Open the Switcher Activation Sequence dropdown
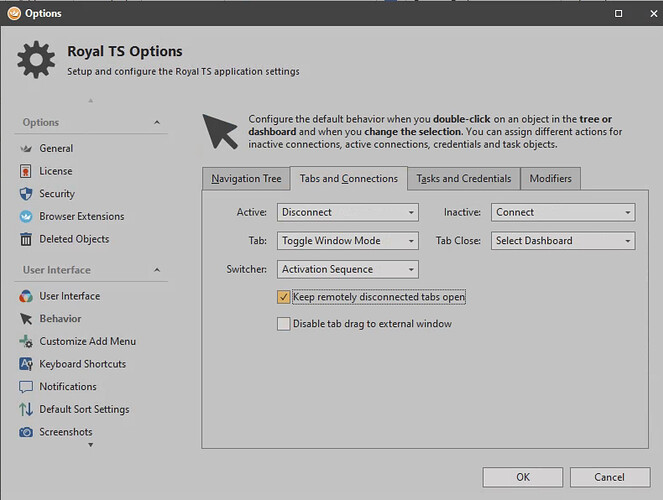 (347, 269)
